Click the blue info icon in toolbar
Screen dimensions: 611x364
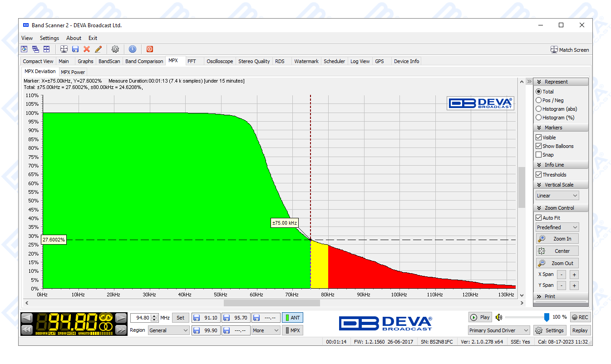(x=133, y=49)
